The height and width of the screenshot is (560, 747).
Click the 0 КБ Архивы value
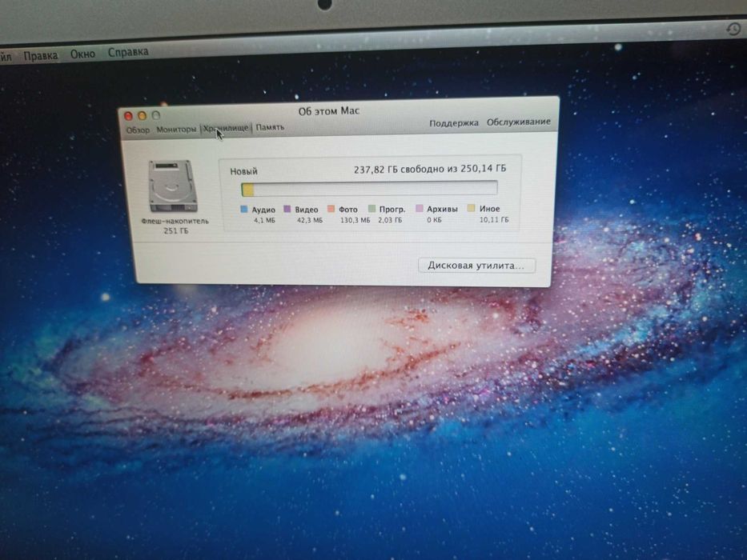[x=434, y=220]
